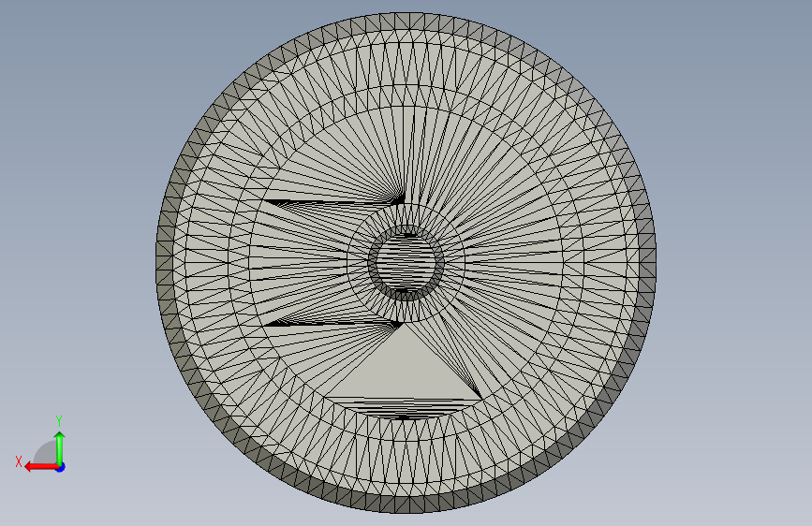812x526 pixels.
Task: Click the green Y axis arrow on triad
Action: click(x=60, y=447)
